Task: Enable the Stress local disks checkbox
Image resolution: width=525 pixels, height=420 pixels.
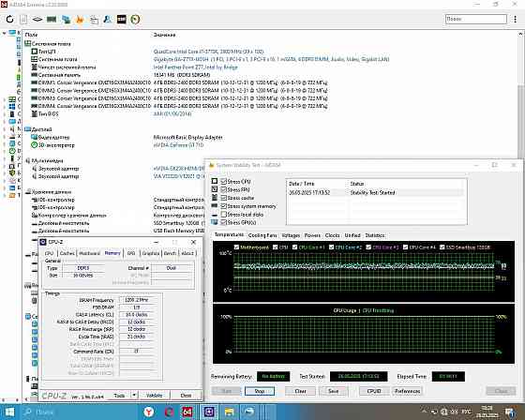Action: click(224, 215)
